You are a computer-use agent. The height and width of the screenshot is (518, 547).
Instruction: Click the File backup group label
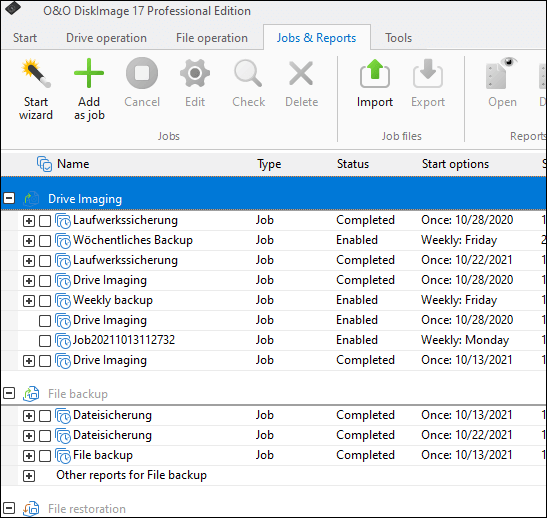pyautogui.click(x=78, y=394)
